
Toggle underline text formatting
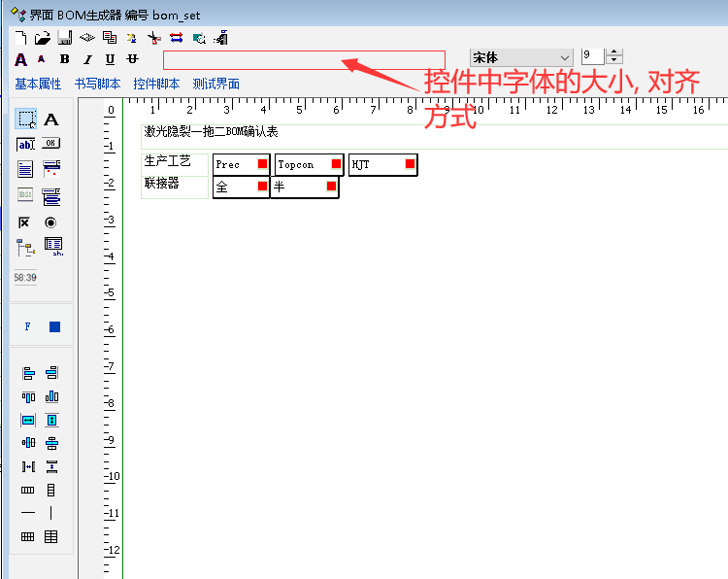pyautogui.click(x=110, y=60)
